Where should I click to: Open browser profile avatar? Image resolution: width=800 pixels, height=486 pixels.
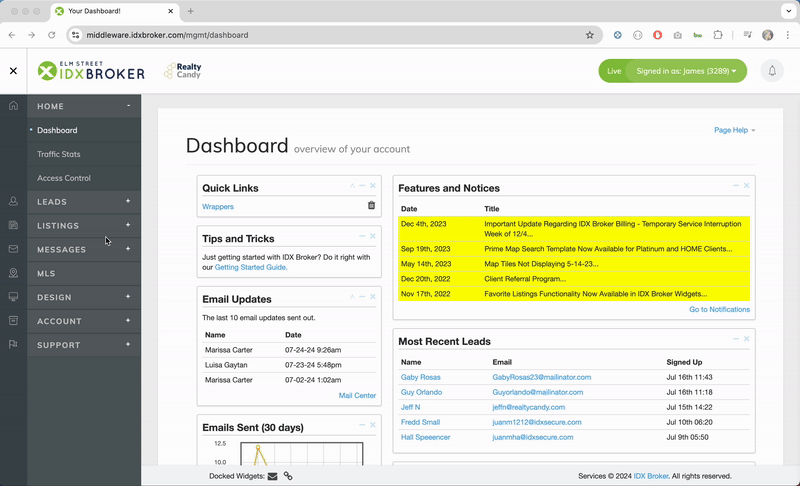pos(767,35)
